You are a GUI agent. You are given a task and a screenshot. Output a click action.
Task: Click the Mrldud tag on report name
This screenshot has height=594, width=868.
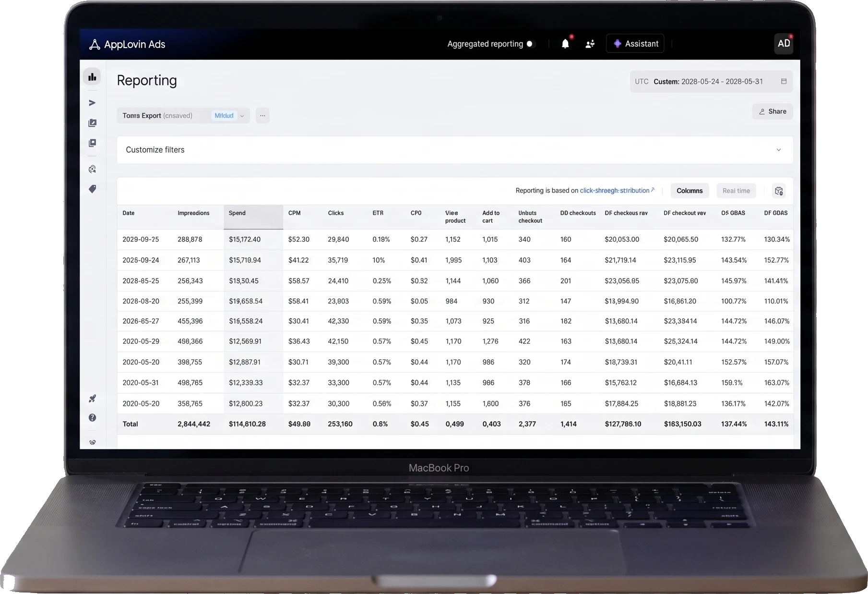click(x=224, y=116)
